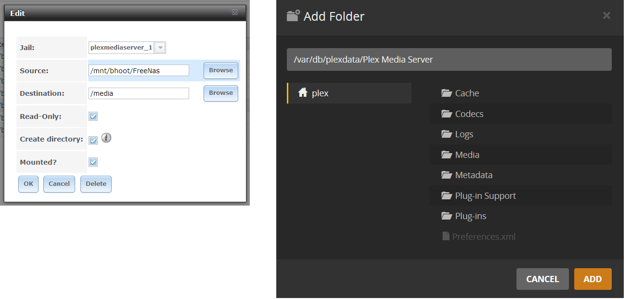Toggle the Mounted? checkbox
The width and height of the screenshot is (644, 299).
click(x=93, y=162)
